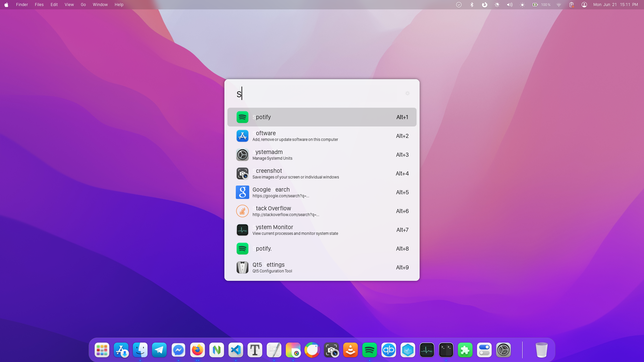Launch the highlighted Spotify result (Alt+1)

322,117
